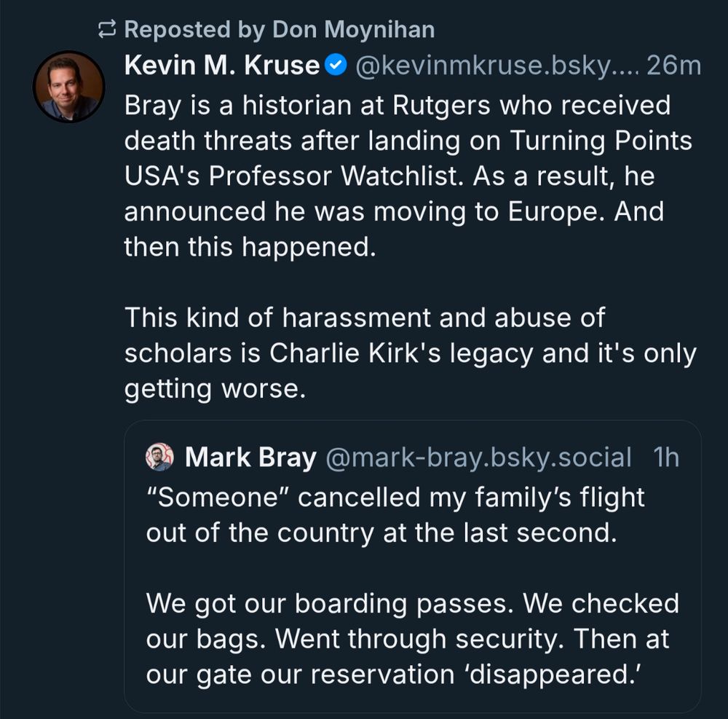Click Mark Bray's small avatar icon
728x719 pixels.
(160, 457)
